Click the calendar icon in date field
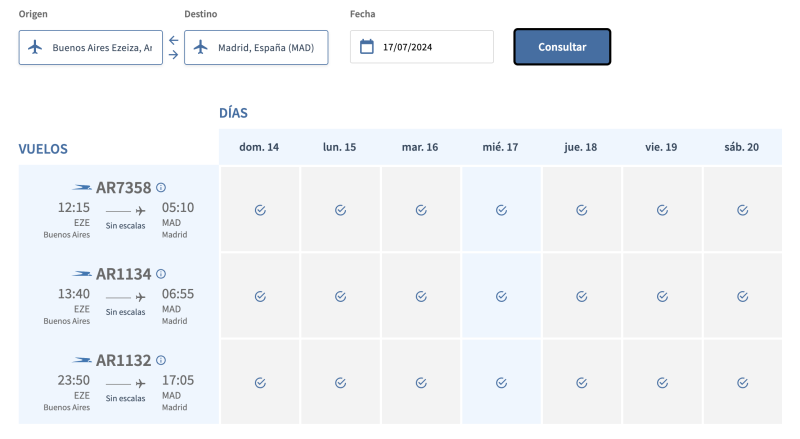Viewport: 800px width, 439px height. pos(367,47)
